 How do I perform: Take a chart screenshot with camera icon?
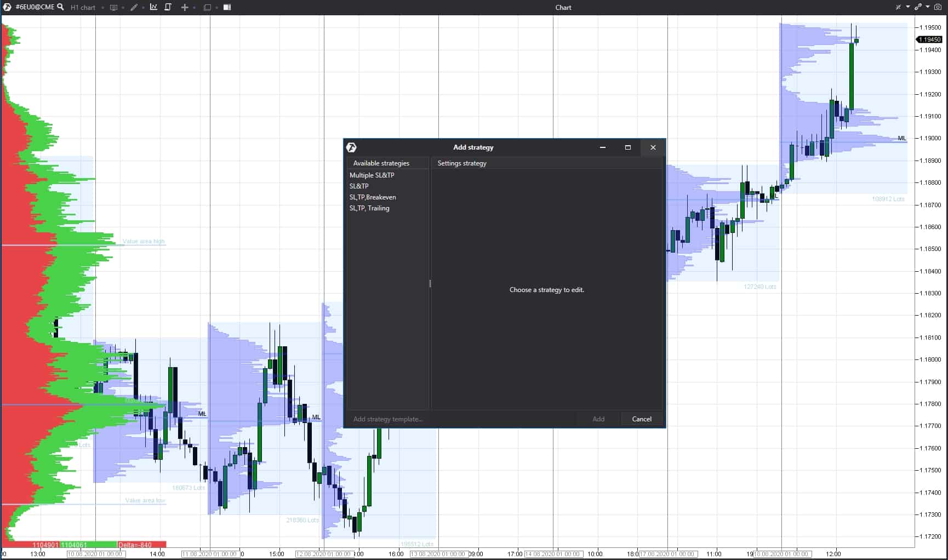pos(938,7)
